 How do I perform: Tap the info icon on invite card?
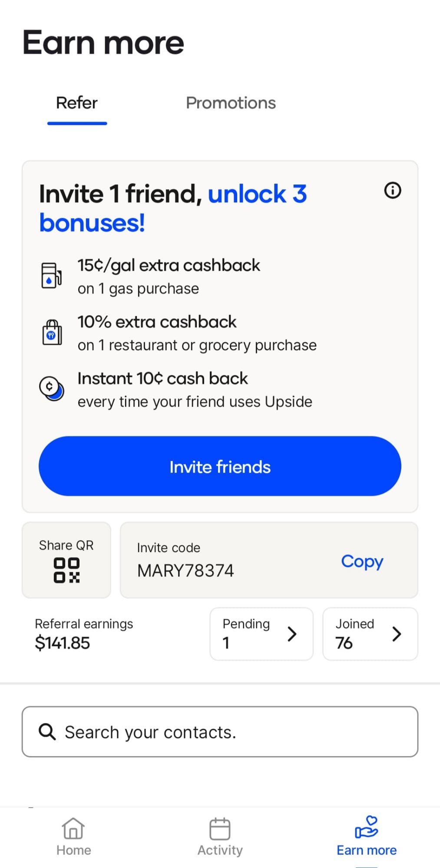point(393,190)
